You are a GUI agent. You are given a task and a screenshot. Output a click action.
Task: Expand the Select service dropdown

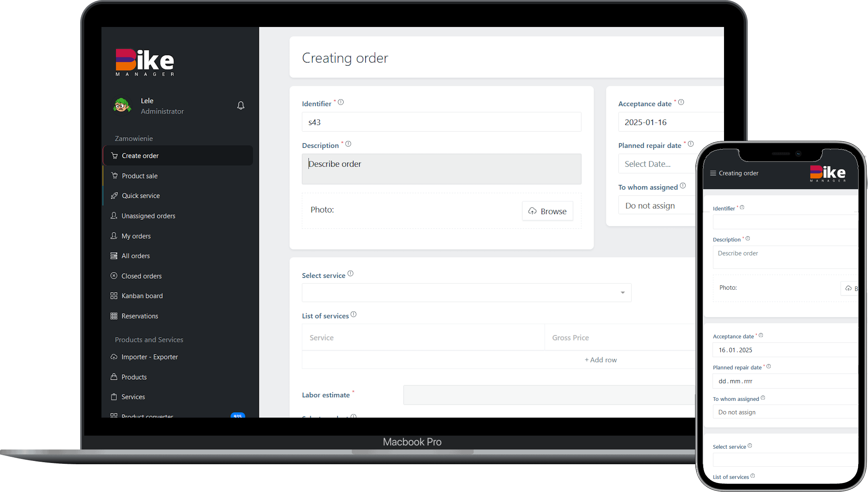pos(466,293)
